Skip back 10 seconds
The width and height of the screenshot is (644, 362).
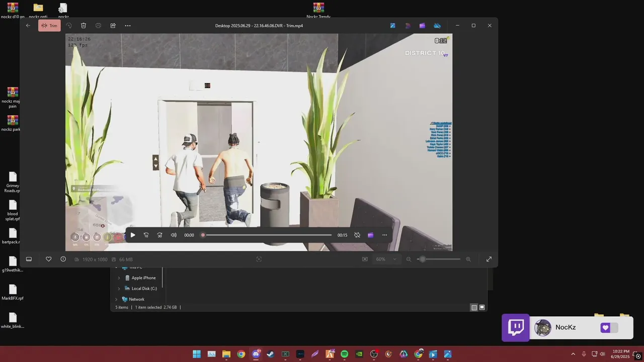146,235
